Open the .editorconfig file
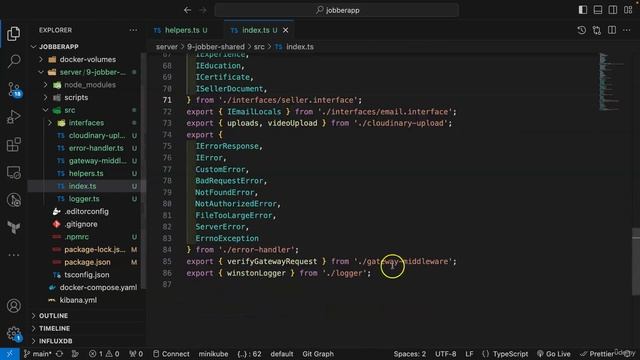This screenshot has width=640, height=360. point(87,211)
